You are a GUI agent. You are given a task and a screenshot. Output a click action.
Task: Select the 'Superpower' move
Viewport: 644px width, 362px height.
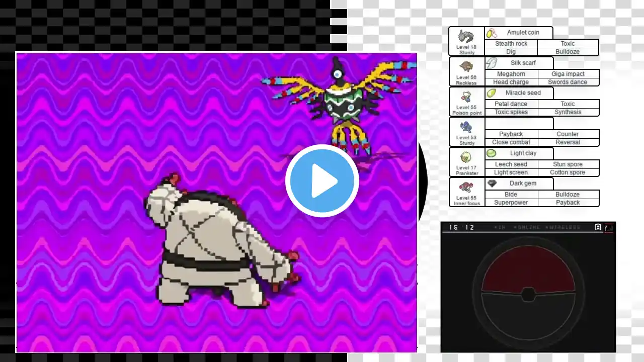pyautogui.click(x=511, y=203)
